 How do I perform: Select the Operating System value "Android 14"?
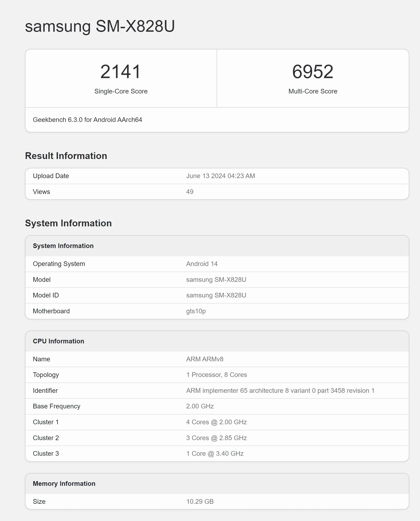click(x=202, y=264)
